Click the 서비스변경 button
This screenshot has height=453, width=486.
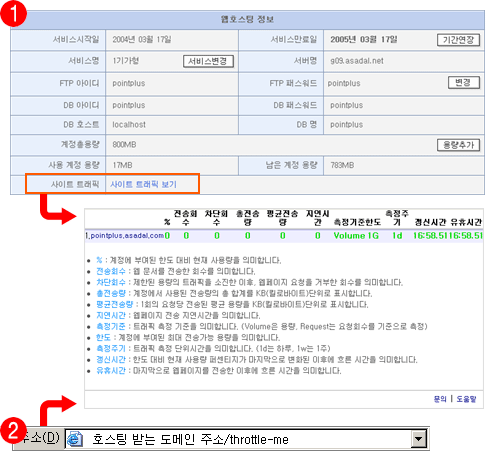coord(208,61)
